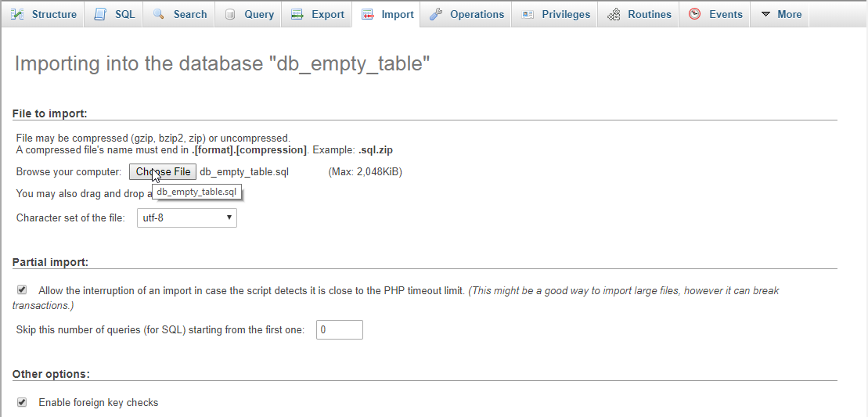868x417 pixels.
Task: Expand the More tab menu
Action: click(780, 14)
